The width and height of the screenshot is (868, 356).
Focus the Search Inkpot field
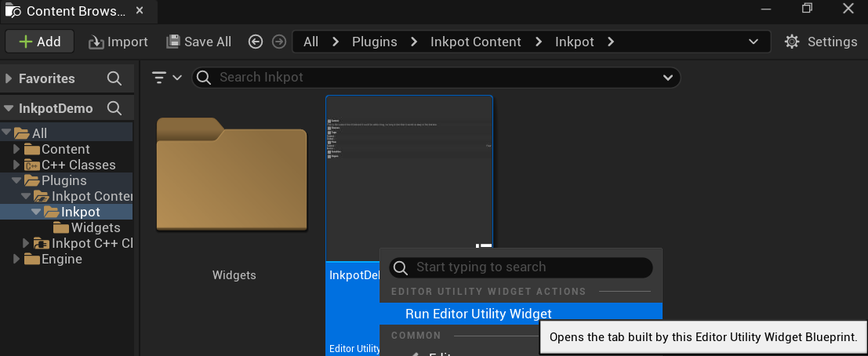436,78
